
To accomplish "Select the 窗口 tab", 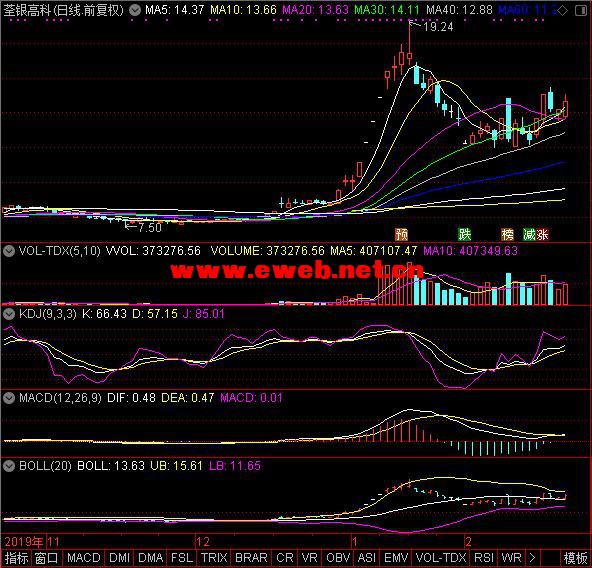I will pyautogui.click(x=47, y=558).
